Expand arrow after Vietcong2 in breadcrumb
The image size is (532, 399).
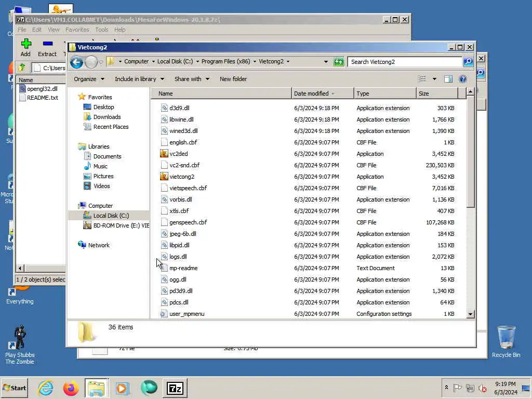(288, 61)
